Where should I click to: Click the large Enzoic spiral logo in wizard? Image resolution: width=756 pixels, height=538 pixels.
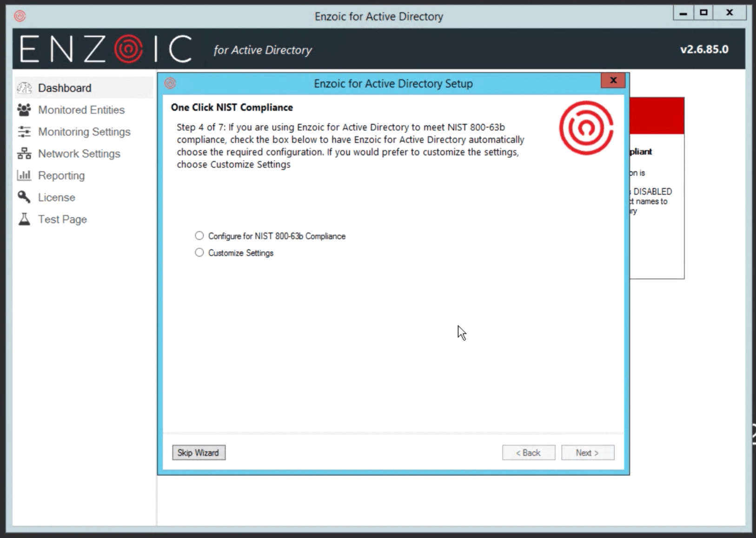click(x=586, y=128)
